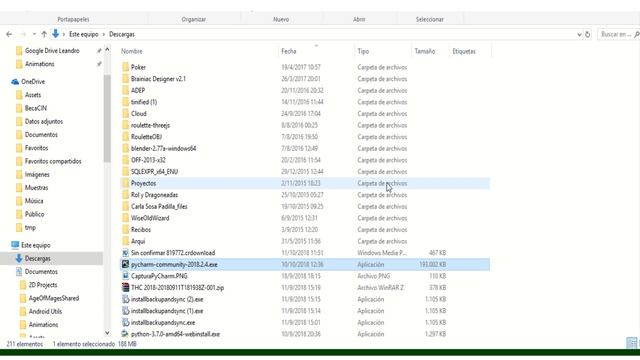This screenshot has width=640, height=360.
Task: Select the Poker folder icon
Action: pos(125,67)
